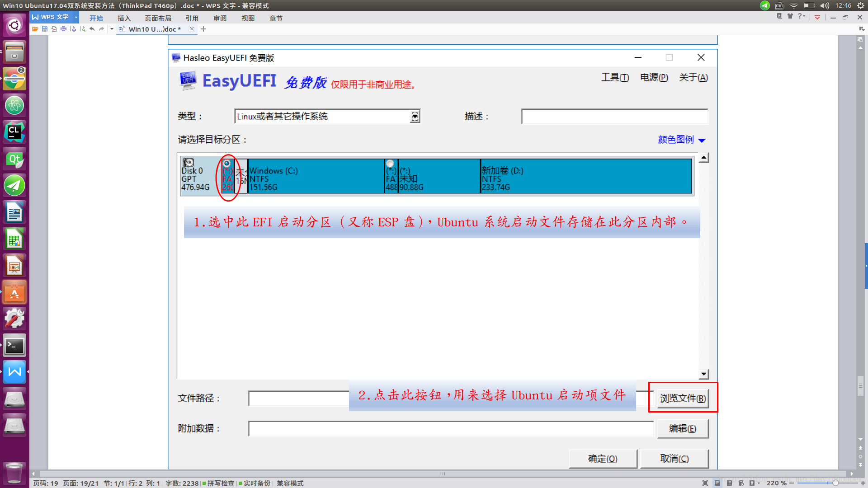
Task: Switch to the 审阅 ribbon tab
Action: click(220, 18)
